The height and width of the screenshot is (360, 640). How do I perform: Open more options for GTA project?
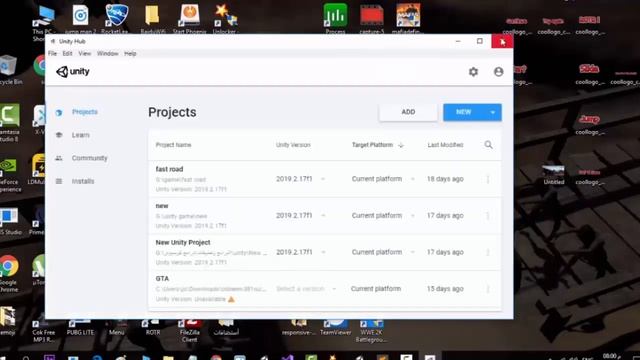pyautogui.click(x=488, y=289)
